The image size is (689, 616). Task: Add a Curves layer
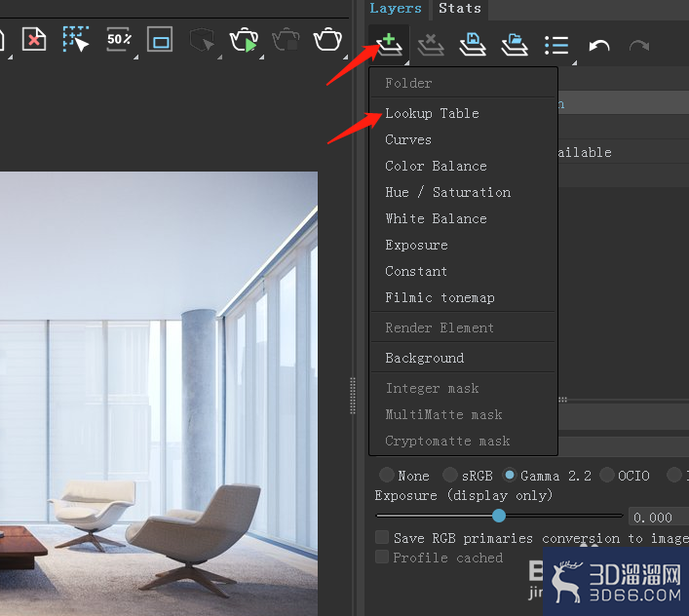tap(464, 139)
